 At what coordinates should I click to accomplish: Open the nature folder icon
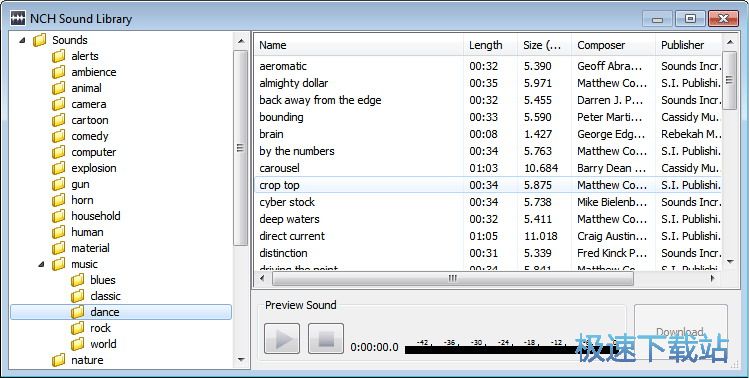[x=59, y=360]
